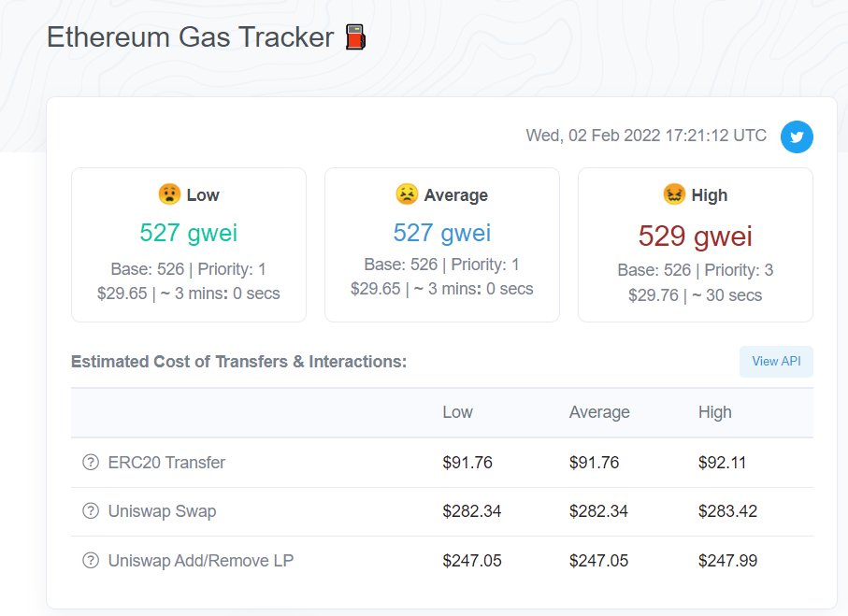Click the Twitter share icon
Image resolution: width=848 pixels, height=616 pixels.
click(796, 136)
